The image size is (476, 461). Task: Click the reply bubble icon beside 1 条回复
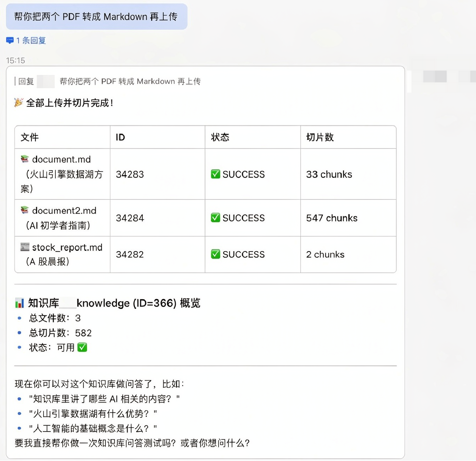[10, 41]
